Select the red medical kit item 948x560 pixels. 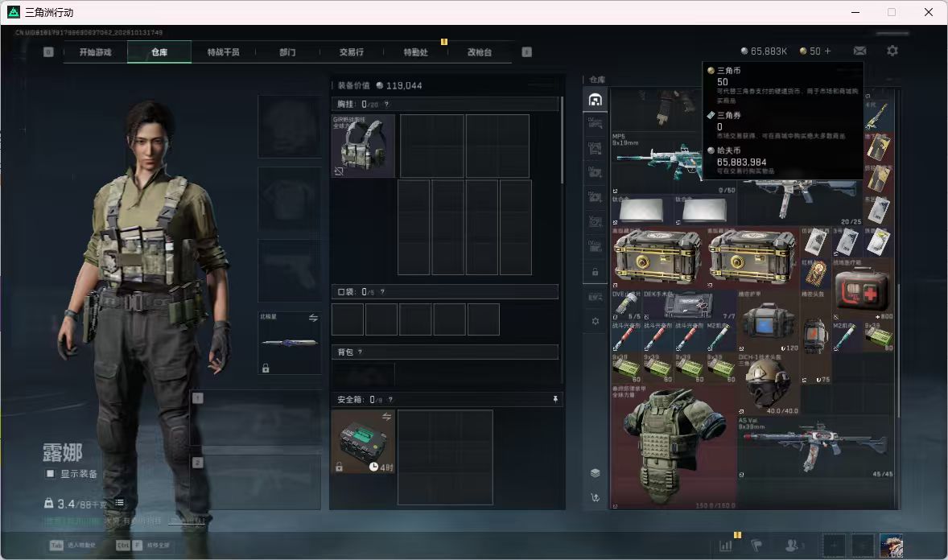click(863, 290)
